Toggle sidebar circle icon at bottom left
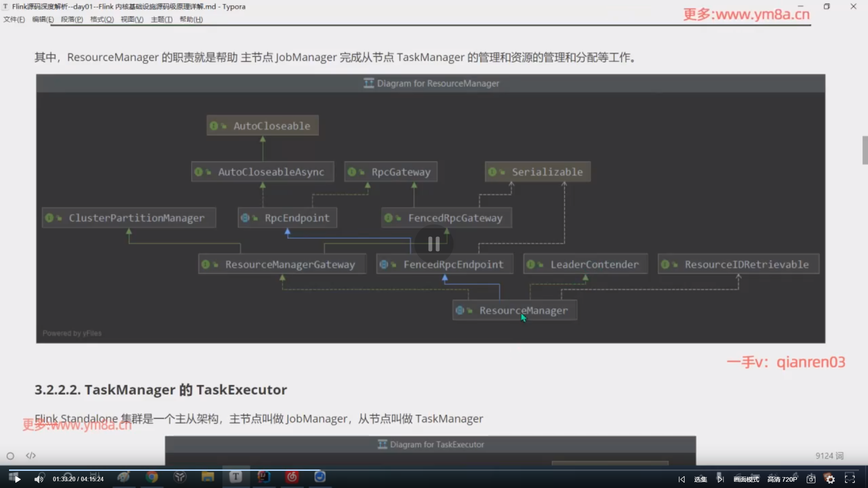 (10, 456)
